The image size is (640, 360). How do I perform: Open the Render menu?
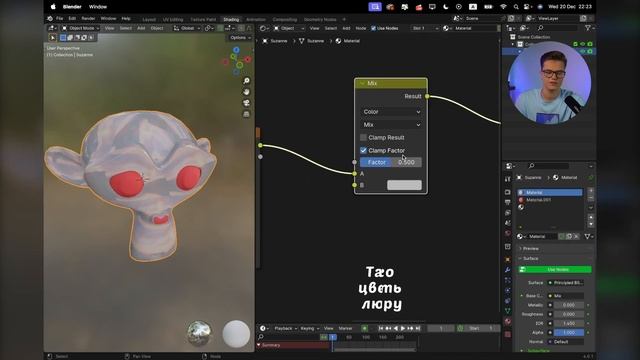[x=88, y=19]
